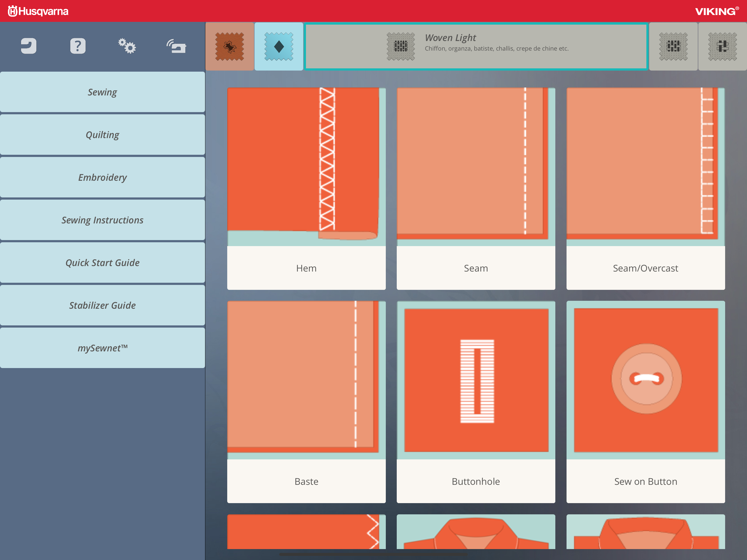Screen dimensions: 747x560
Task: Select the blue diamond knit fabric icon
Action: [279, 46]
